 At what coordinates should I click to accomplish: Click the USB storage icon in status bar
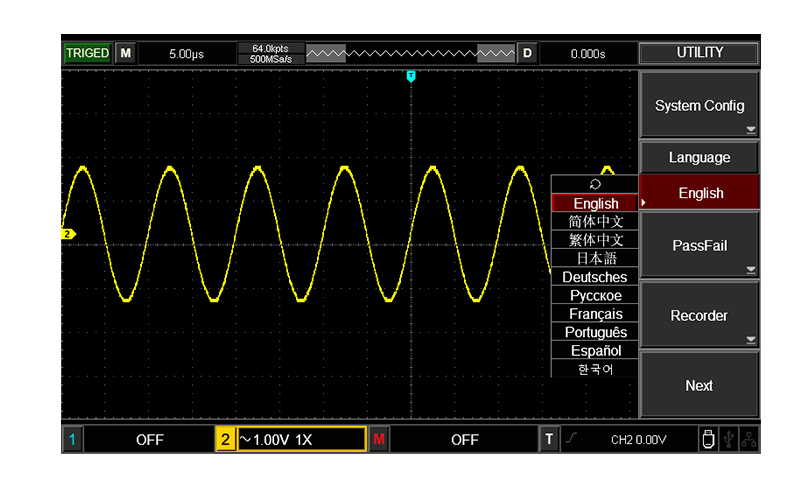coord(708,439)
